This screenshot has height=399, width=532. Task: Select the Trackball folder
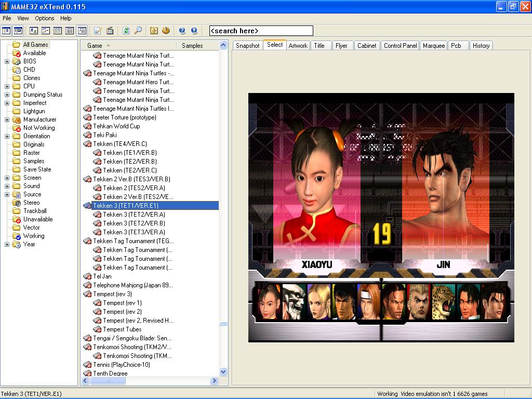[x=35, y=211]
